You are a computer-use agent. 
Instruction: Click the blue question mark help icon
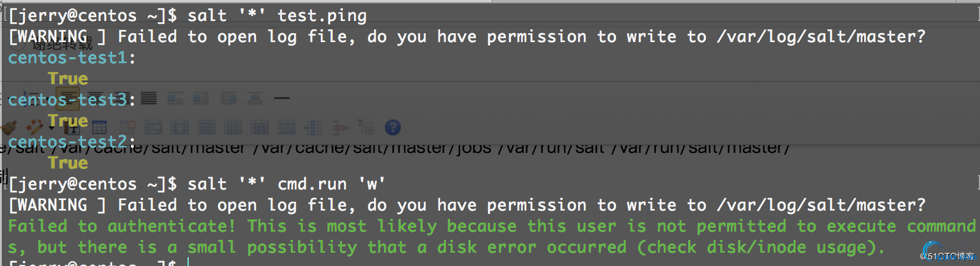[393, 127]
